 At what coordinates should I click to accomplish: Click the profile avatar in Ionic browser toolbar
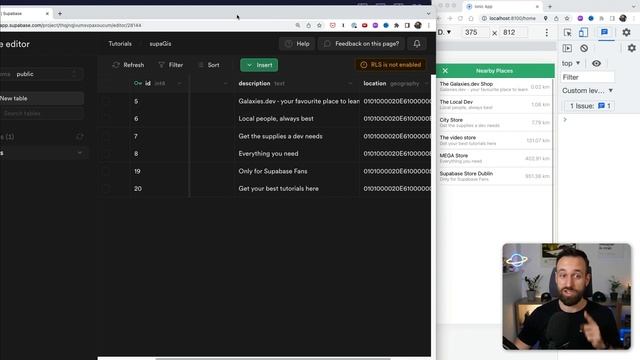point(623,18)
